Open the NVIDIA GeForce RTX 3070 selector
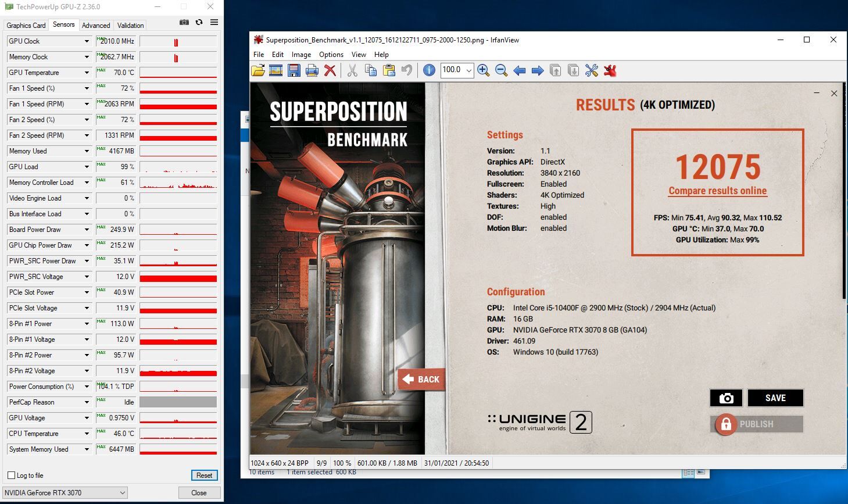 [x=65, y=493]
